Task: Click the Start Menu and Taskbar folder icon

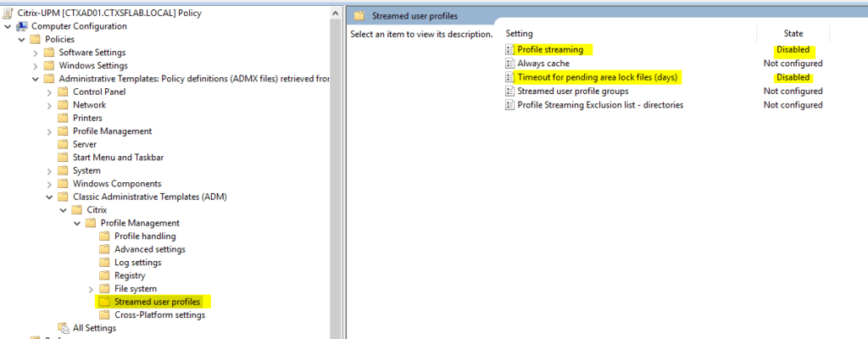Action: 64,158
